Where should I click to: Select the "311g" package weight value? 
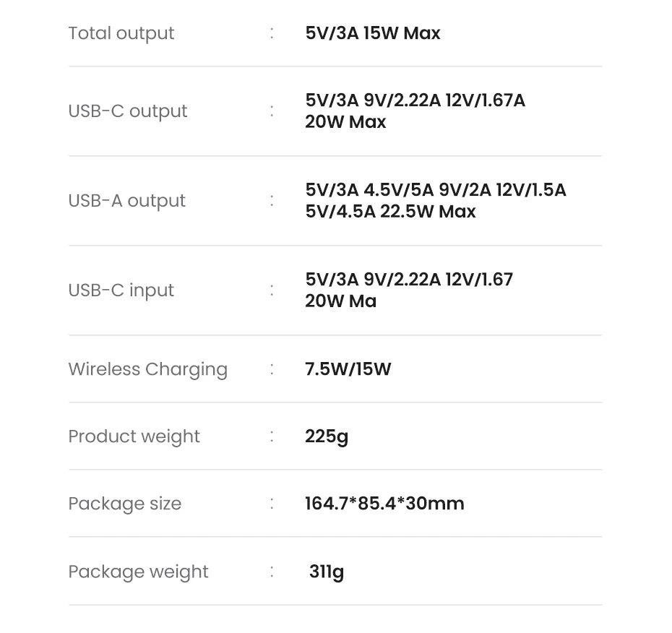pos(326,572)
